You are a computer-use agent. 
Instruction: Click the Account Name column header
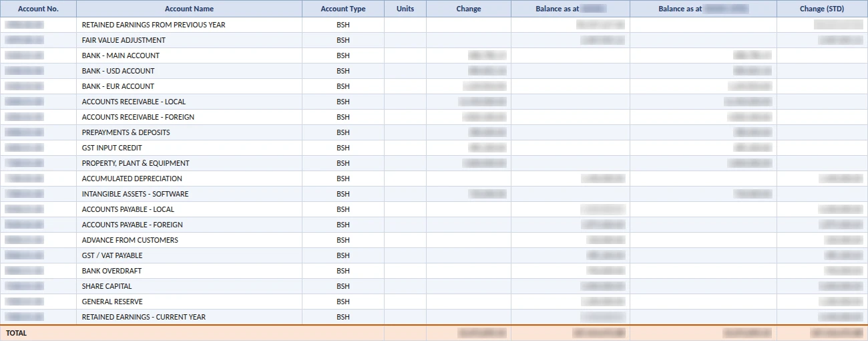pyautogui.click(x=189, y=9)
